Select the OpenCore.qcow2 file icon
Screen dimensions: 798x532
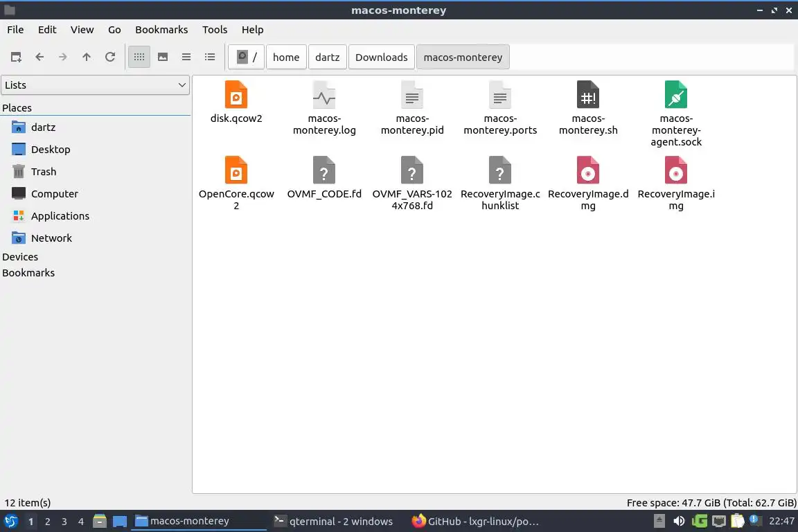(x=236, y=170)
